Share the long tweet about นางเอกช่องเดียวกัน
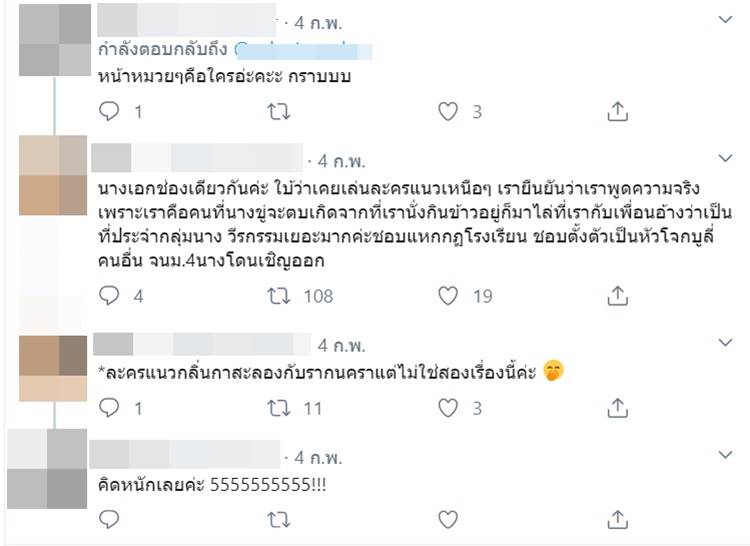The height and width of the screenshot is (546, 750). pyautogui.click(x=618, y=296)
